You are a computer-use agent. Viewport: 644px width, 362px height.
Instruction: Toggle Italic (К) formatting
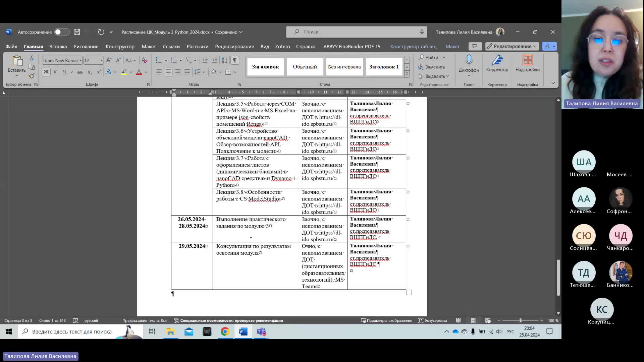[55, 72]
